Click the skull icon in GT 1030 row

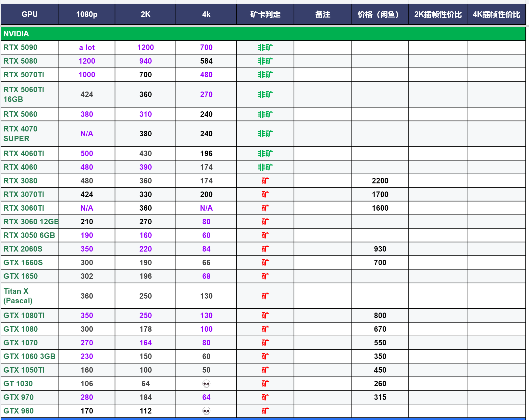coord(206,384)
